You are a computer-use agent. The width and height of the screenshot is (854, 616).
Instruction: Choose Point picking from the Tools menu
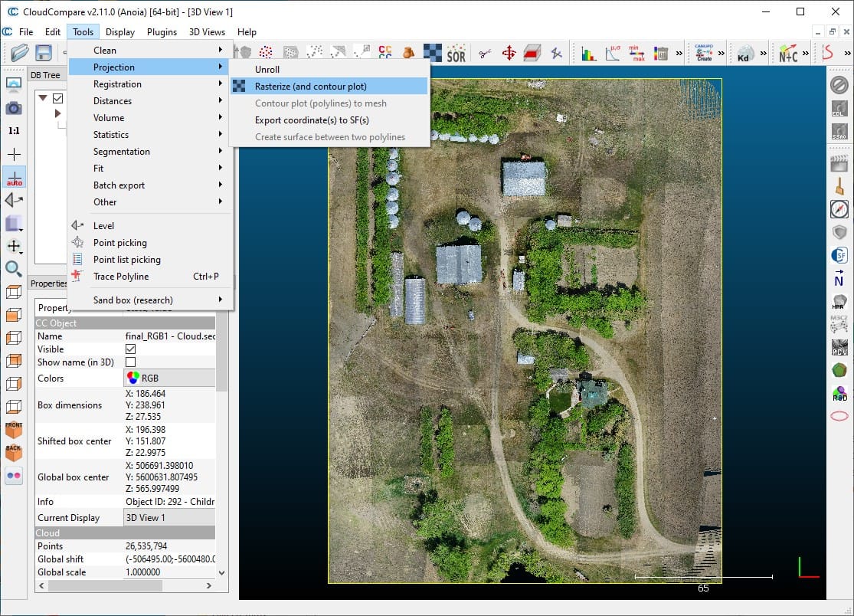(x=151, y=242)
